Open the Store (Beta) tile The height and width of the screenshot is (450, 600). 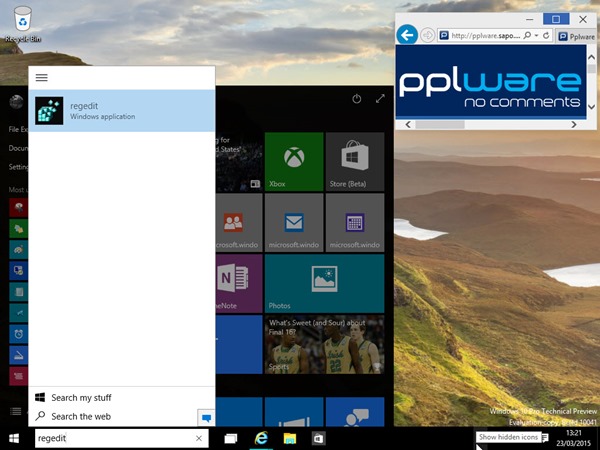click(x=355, y=161)
